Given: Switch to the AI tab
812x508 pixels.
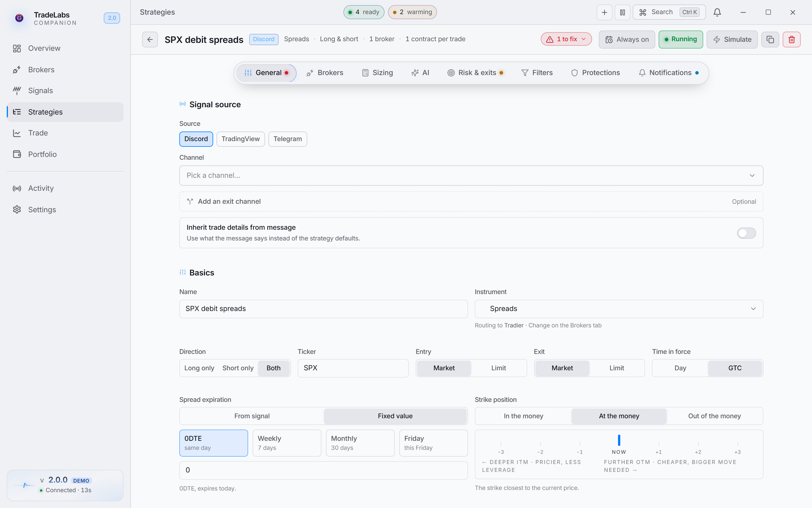Looking at the screenshot, I should 420,73.
